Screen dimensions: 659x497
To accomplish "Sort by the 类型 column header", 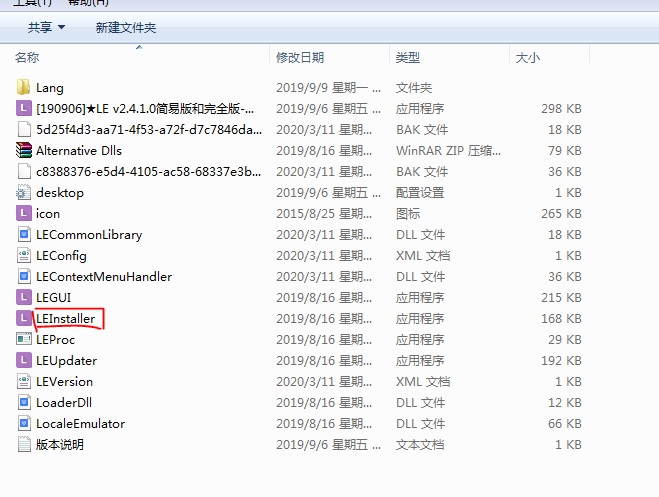I will [408, 58].
